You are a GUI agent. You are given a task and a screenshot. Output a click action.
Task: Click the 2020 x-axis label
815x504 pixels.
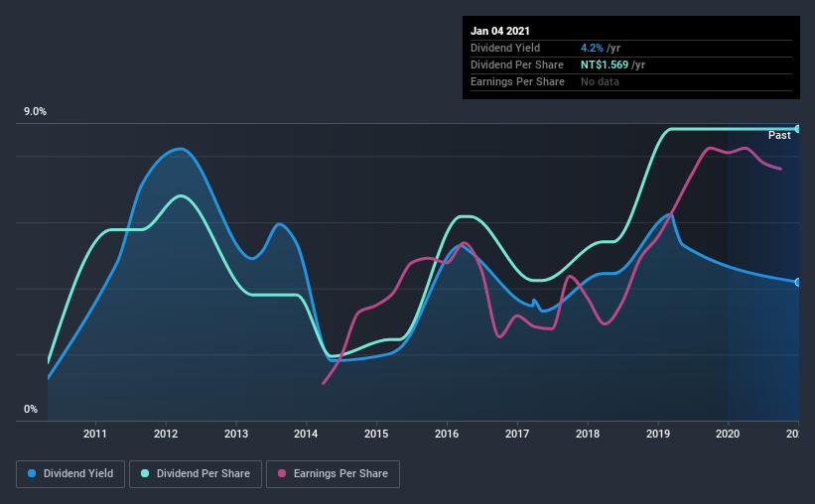click(728, 434)
